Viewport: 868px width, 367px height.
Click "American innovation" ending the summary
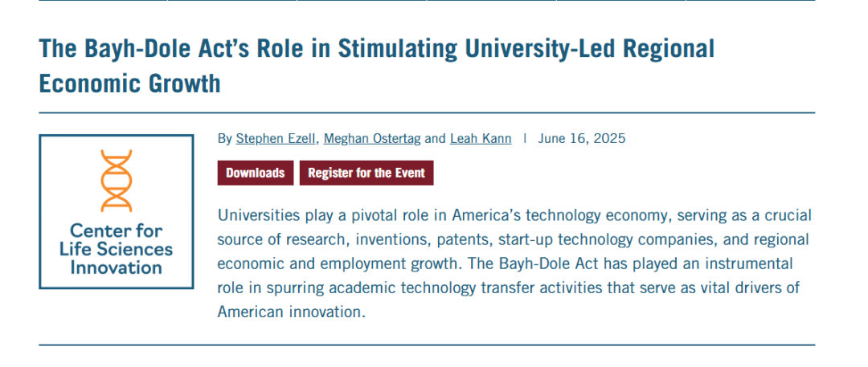292,312
